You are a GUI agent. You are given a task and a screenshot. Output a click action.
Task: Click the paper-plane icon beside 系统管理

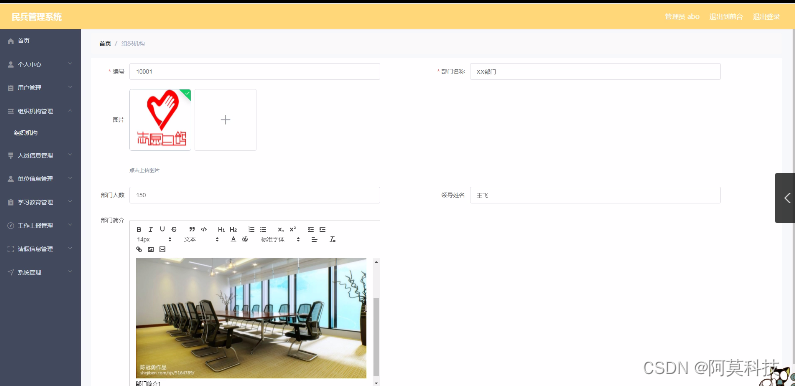[11, 272]
